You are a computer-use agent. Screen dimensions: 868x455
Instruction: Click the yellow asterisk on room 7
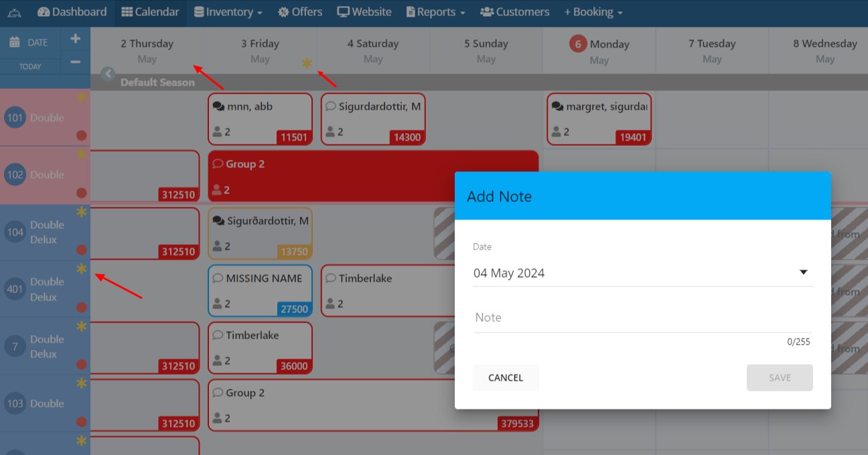coord(81,327)
